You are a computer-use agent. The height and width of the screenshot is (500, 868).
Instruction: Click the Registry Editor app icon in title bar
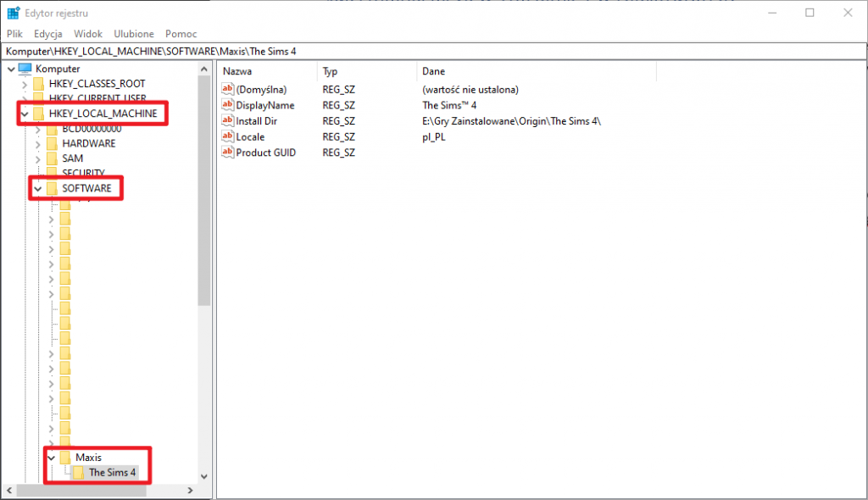click(x=14, y=13)
